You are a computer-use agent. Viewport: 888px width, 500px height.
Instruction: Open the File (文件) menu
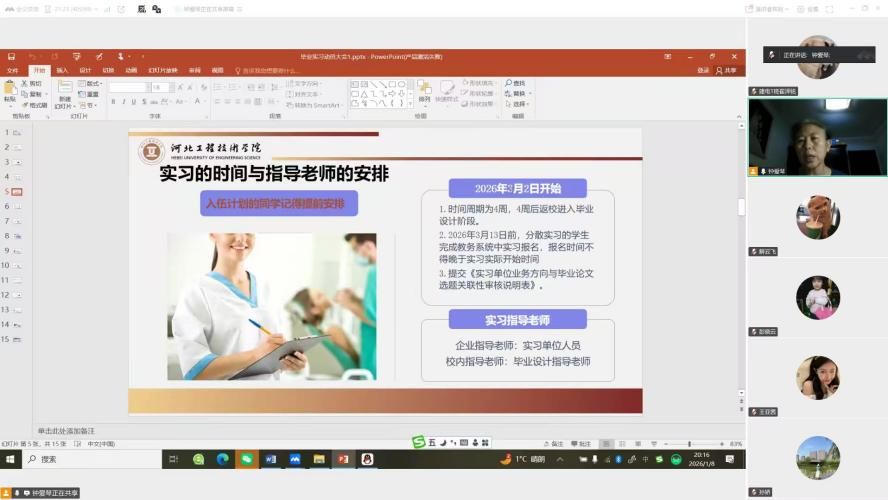click(x=13, y=70)
